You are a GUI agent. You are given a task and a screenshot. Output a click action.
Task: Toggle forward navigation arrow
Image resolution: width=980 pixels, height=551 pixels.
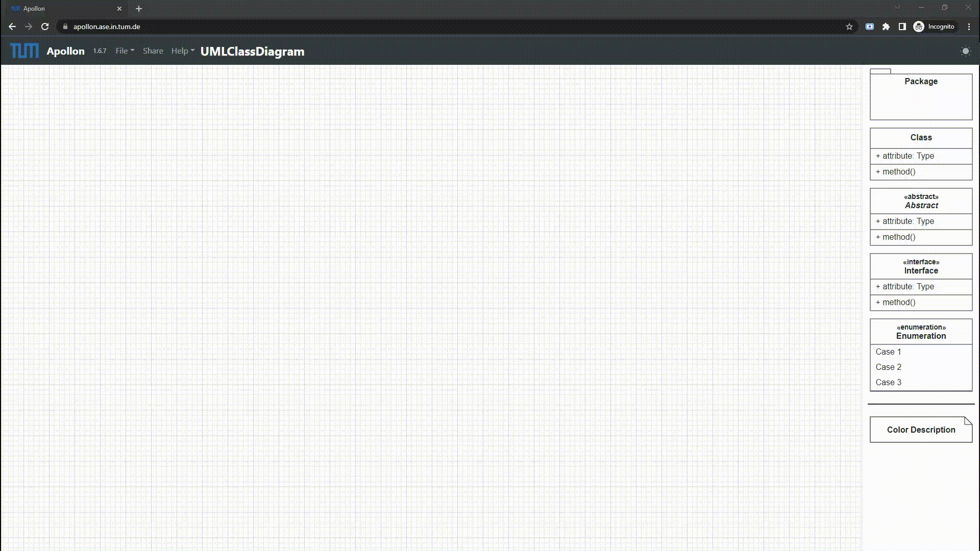click(x=28, y=26)
